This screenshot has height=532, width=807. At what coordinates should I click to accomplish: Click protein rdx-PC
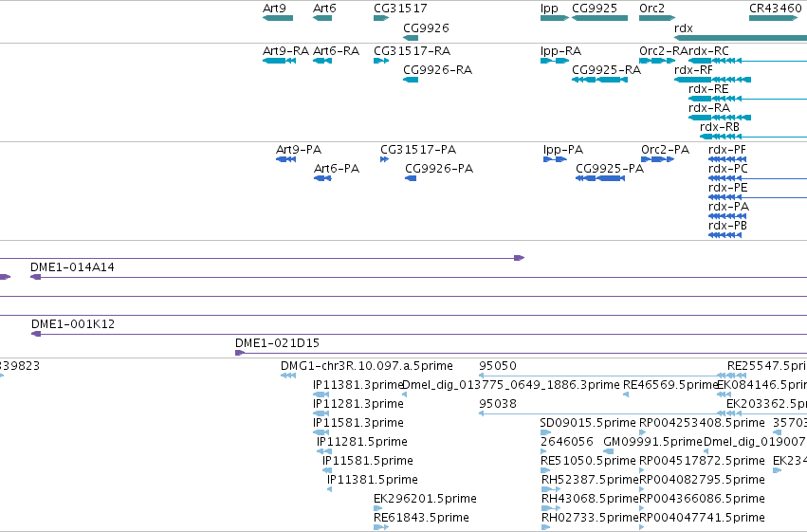tap(758, 178)
